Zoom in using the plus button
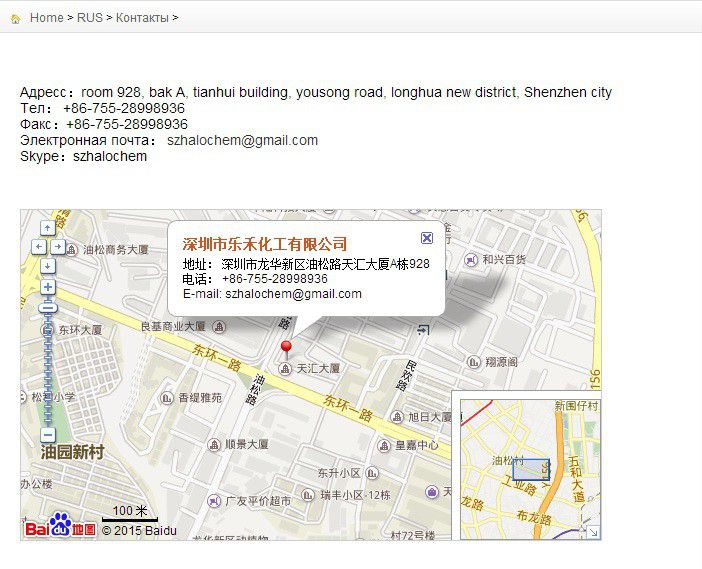702x569 pixels. pos(48,287)
